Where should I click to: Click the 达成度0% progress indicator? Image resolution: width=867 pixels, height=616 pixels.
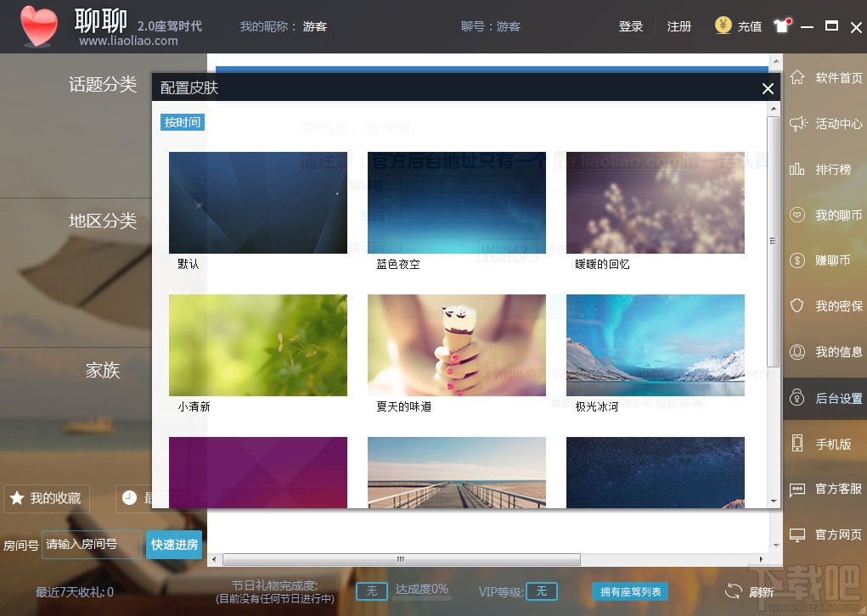click(x=422, y=590)
